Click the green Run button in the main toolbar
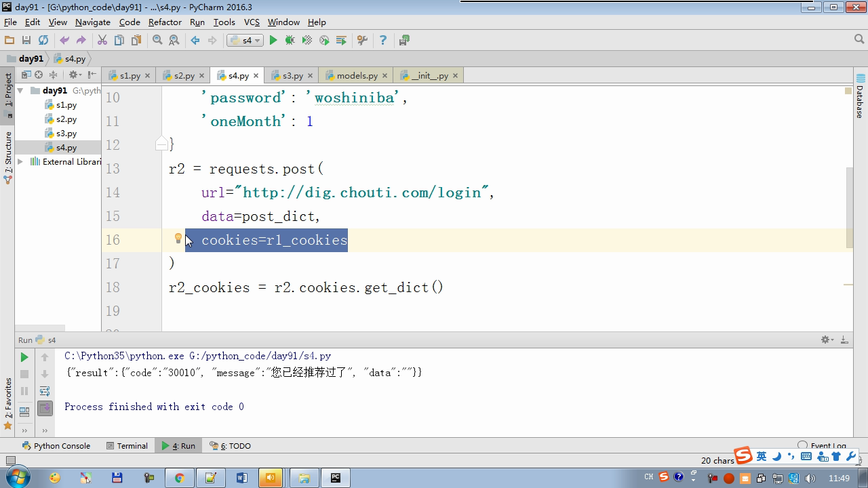 coord(273,41)
